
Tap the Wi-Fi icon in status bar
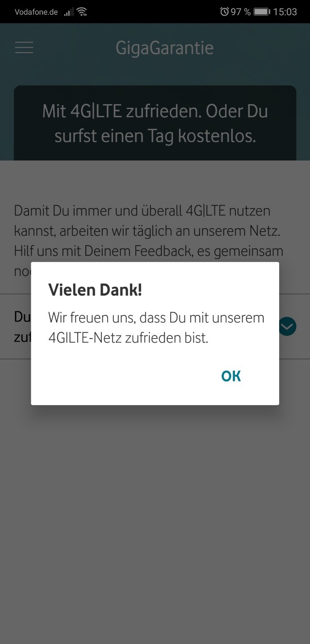pos(82,12)
